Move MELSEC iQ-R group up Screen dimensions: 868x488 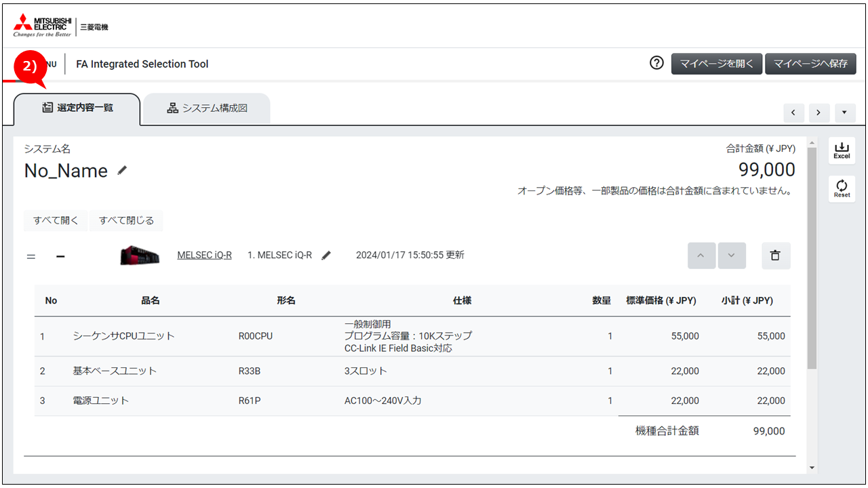[x=701, y=256]
